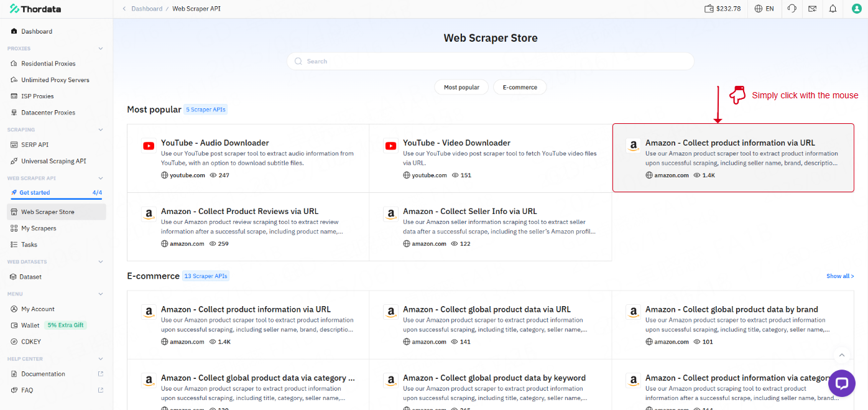Open Most popular's Amazon product information via URL card
The width and height of the screenshot is (868, 410).
tap(733, 158)
